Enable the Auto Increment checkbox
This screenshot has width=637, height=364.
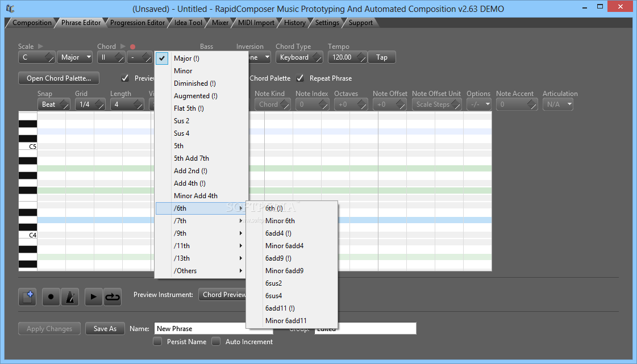[x=216, y=341]
